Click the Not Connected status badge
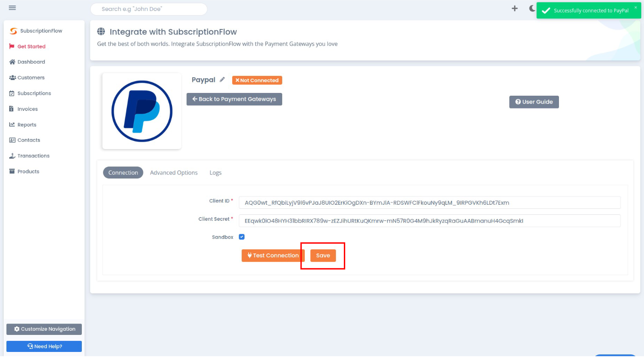644x357 pixels. [x=257, y=80]
